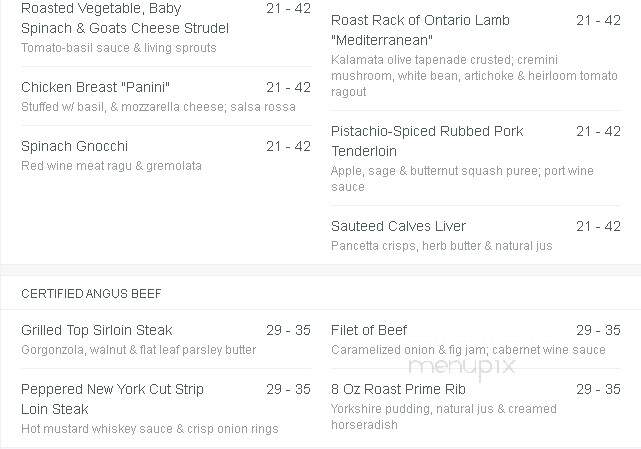This screenshot has height=449, width=641.
Task: Click the menupix watermark logo
Action: tap(462, 366)
